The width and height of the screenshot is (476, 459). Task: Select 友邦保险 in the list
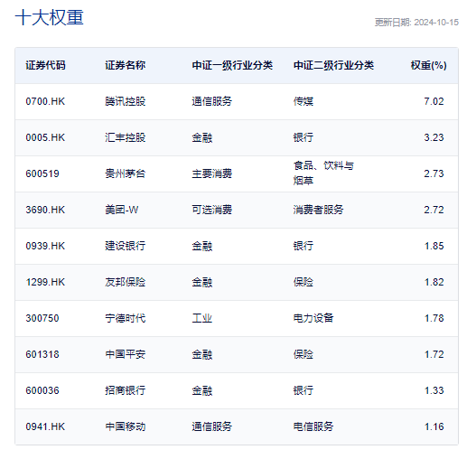click(x=125, y=282)
